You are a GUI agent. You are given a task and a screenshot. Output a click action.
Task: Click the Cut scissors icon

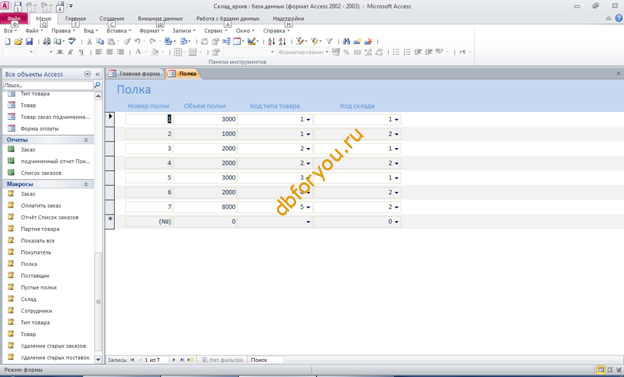tap(90, 41)
